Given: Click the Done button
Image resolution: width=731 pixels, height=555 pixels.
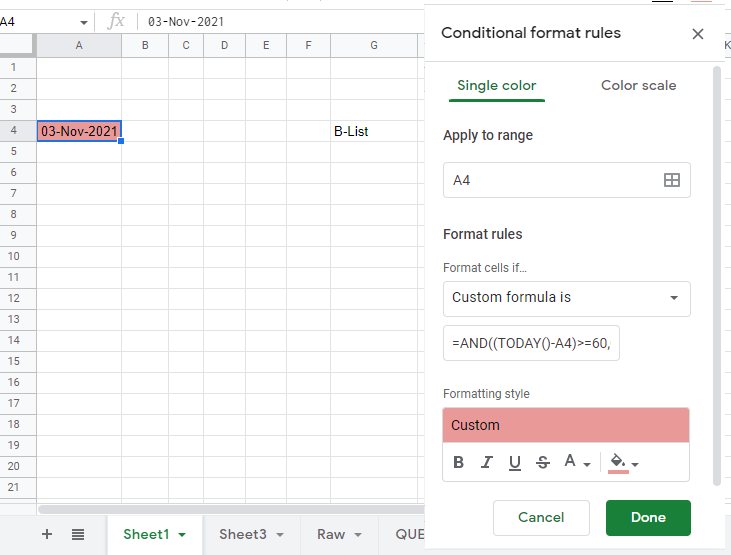Looking at the screenshot, I should tap(648, 518).
